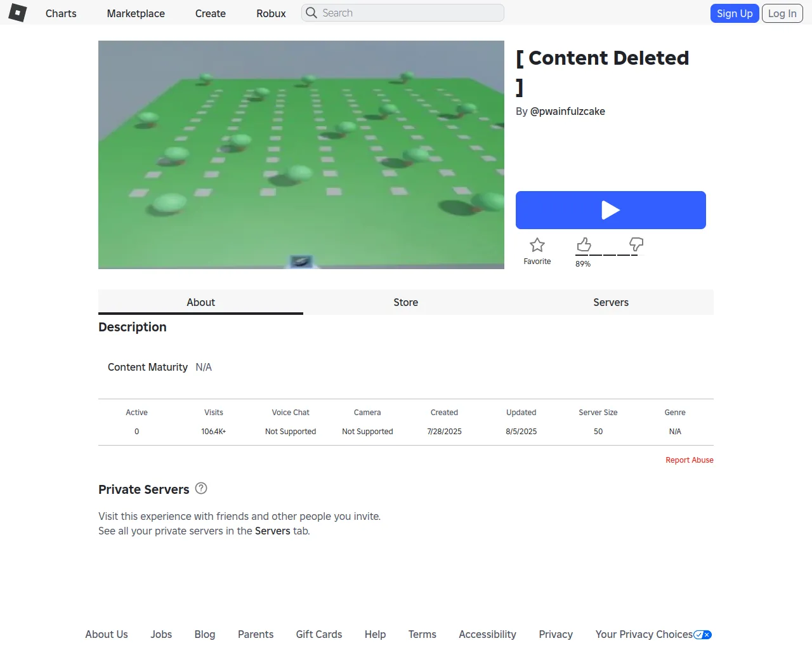Click the Gift Cards footer link

[x=319, y=634]
